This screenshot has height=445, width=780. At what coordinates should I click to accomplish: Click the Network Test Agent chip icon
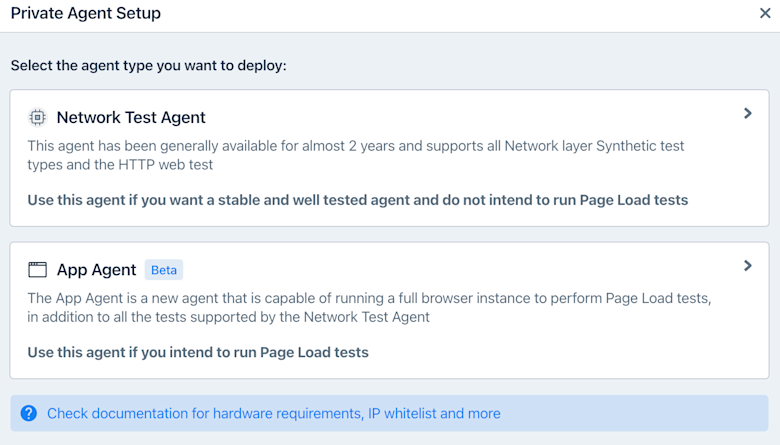(x=37, y=117)
